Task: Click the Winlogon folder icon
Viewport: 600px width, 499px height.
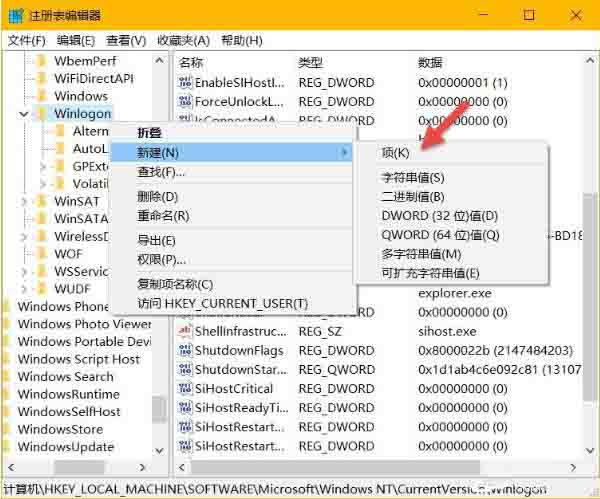Action: [x=42, y=114]
